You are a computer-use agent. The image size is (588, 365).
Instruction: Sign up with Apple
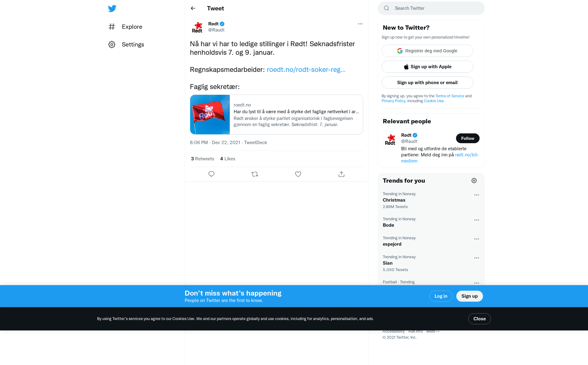click(428, 67)
